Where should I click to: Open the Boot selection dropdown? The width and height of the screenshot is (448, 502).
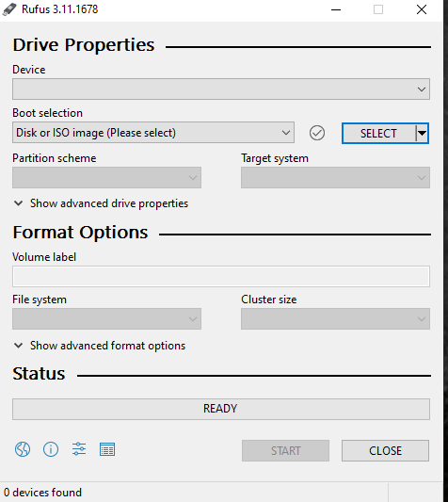153,133
